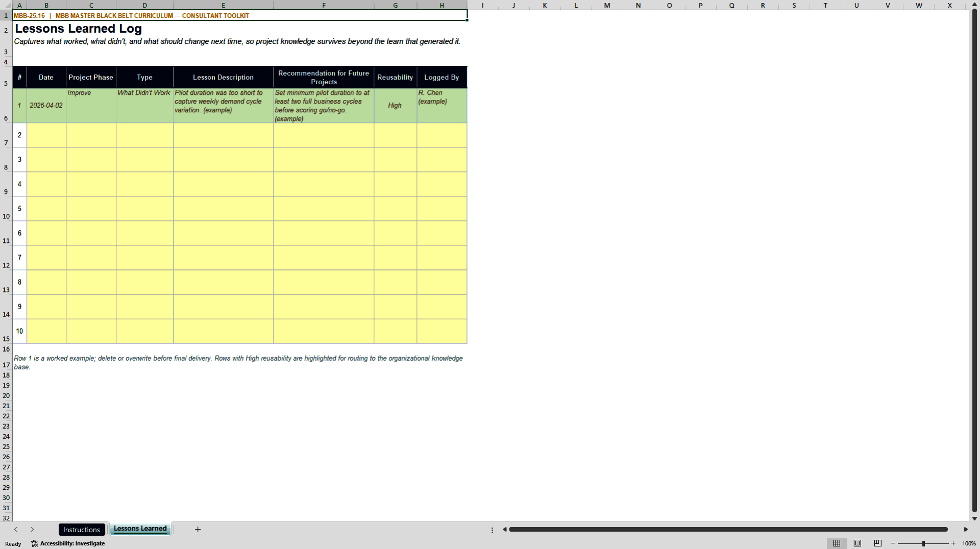Zoom in with plus button

click(x=953, y=543)
